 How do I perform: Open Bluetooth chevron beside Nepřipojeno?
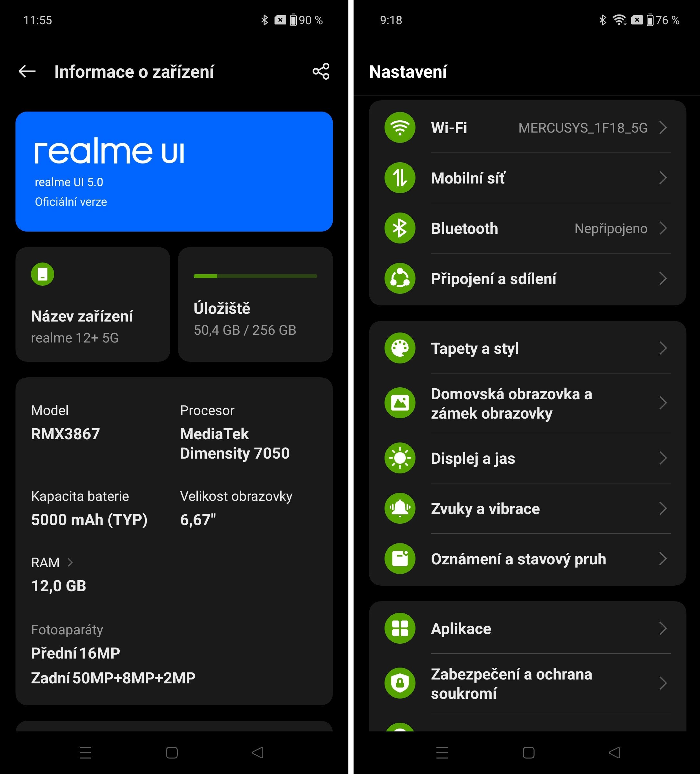click(x=663, y=228)
